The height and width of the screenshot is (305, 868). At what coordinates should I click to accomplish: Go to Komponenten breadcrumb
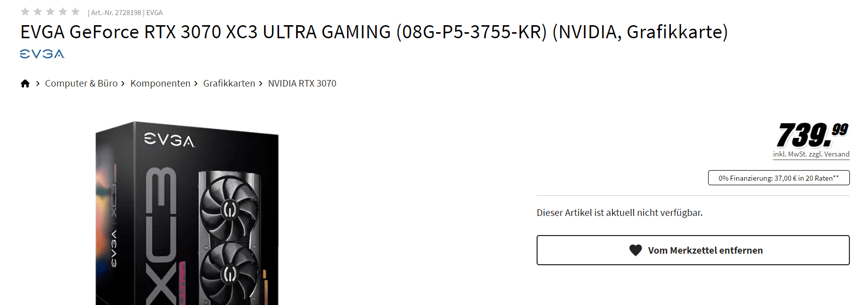160,84
